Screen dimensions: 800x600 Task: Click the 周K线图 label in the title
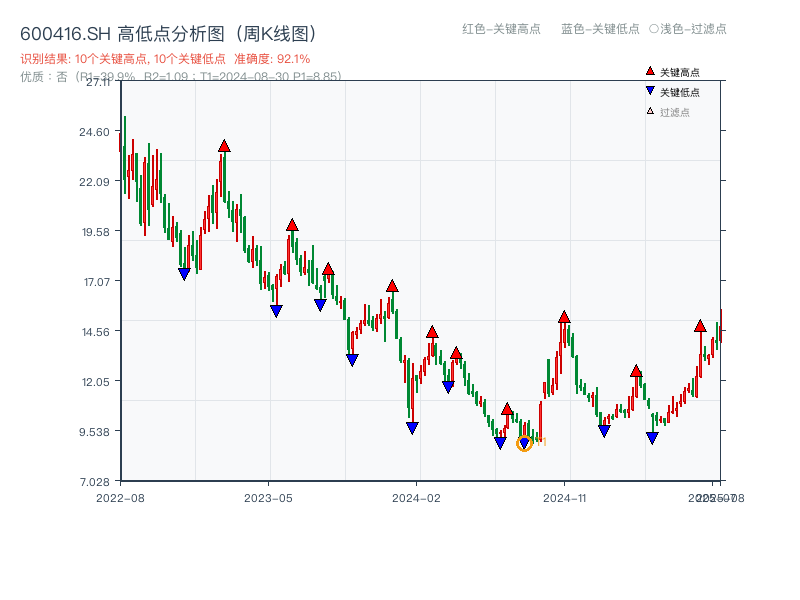point(272,31)
